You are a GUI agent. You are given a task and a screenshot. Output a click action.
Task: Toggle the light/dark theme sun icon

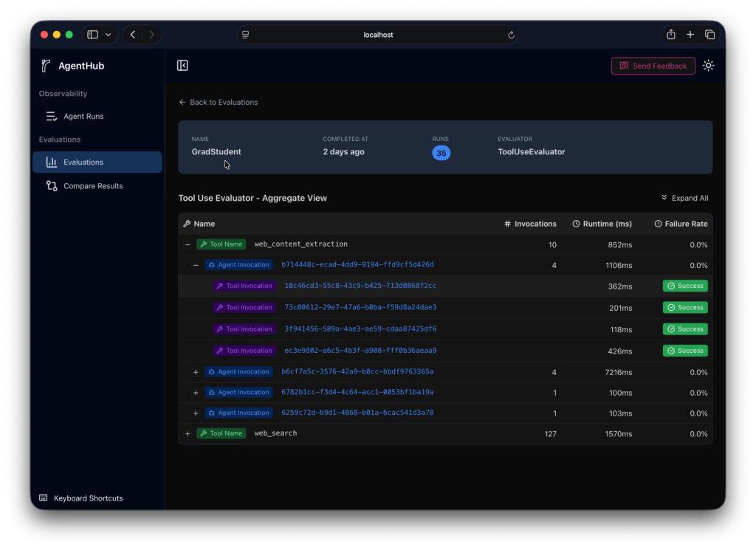708,66
